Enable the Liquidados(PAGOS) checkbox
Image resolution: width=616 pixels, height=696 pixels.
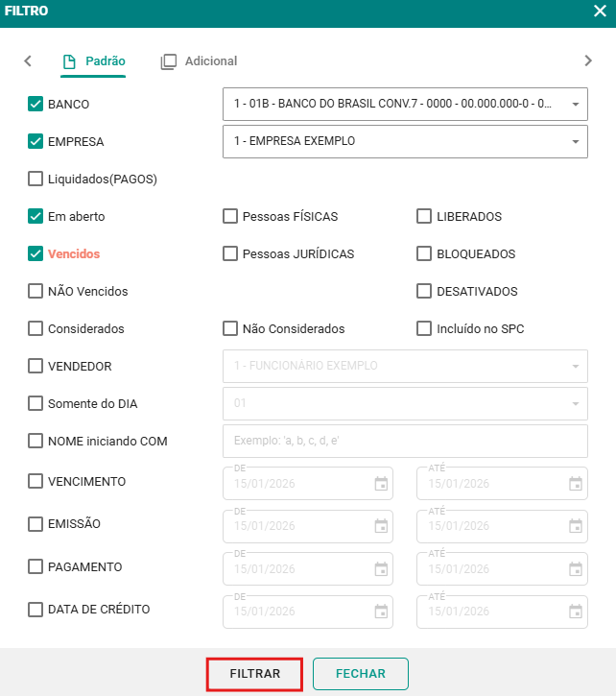(36, 179)
